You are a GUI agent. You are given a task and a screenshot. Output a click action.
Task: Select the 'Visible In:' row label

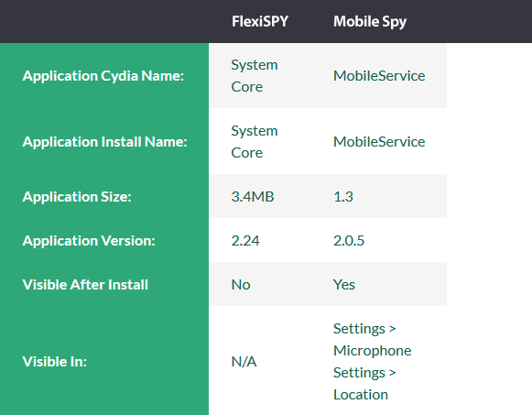click(55, 361)
